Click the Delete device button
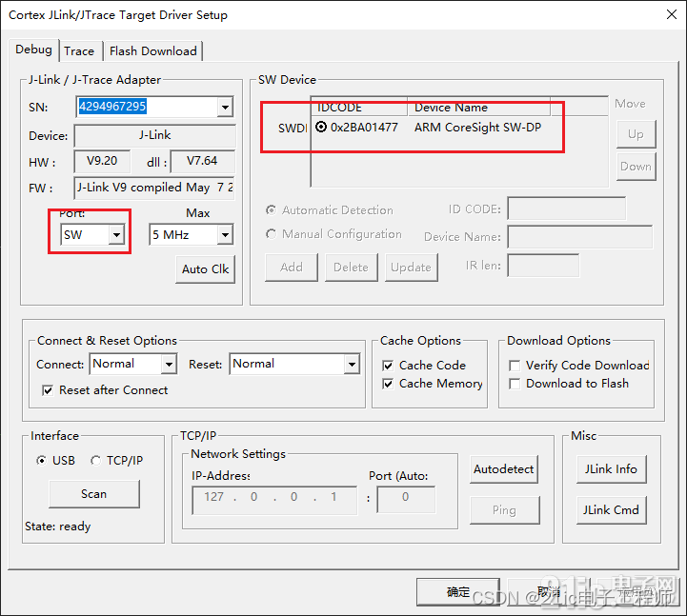 pyautogui.click(x=351, y=268)
